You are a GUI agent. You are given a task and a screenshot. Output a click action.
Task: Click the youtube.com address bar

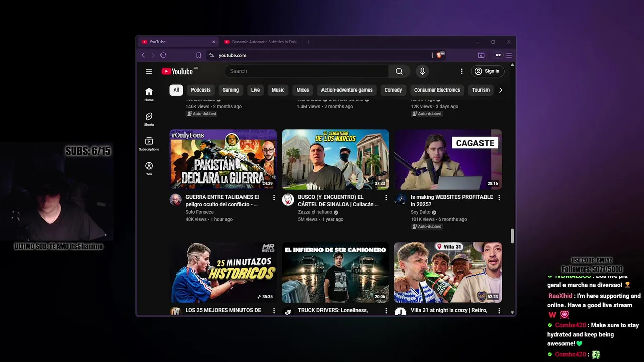click(319, 55)
